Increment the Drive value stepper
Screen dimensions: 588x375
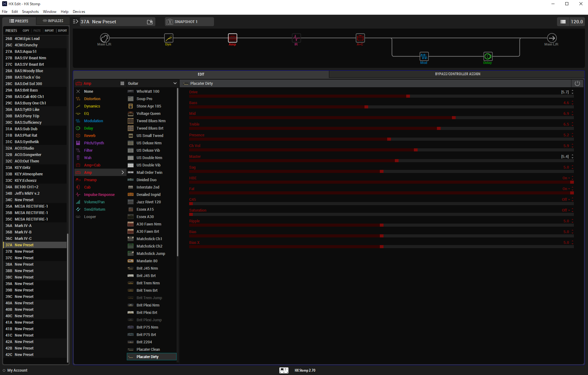573,91
